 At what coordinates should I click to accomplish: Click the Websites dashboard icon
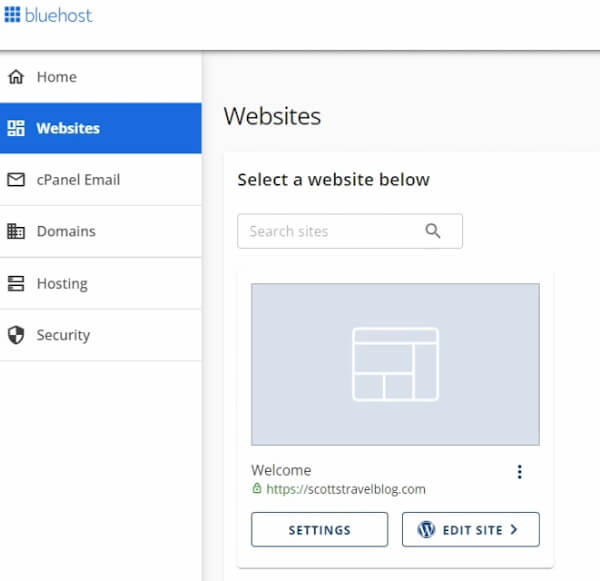pos(16,128)
